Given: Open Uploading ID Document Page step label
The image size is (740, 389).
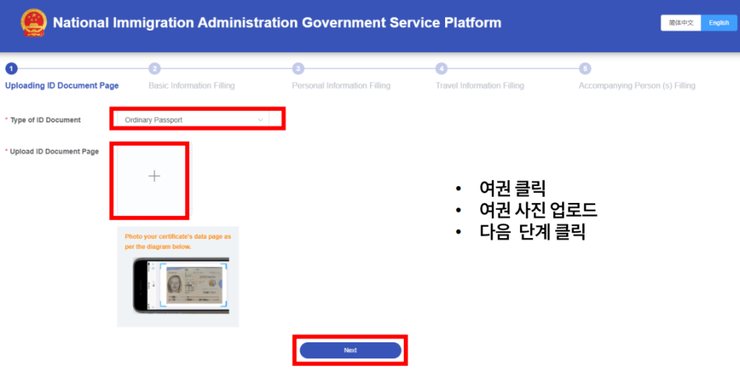Looking at the screenshot, I should tap(62, 85).
